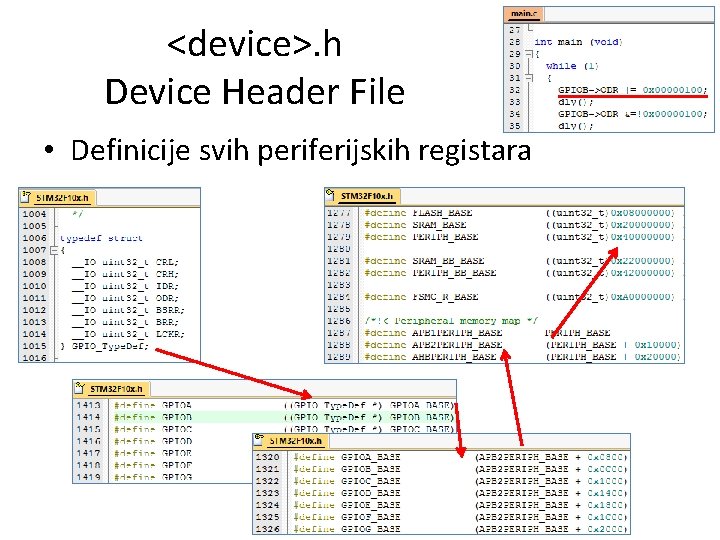Viewport: 720px width, 540px height.
Task: Click file icon on tab of FLASH_BASE window
Action: click(x=331, y=195)
